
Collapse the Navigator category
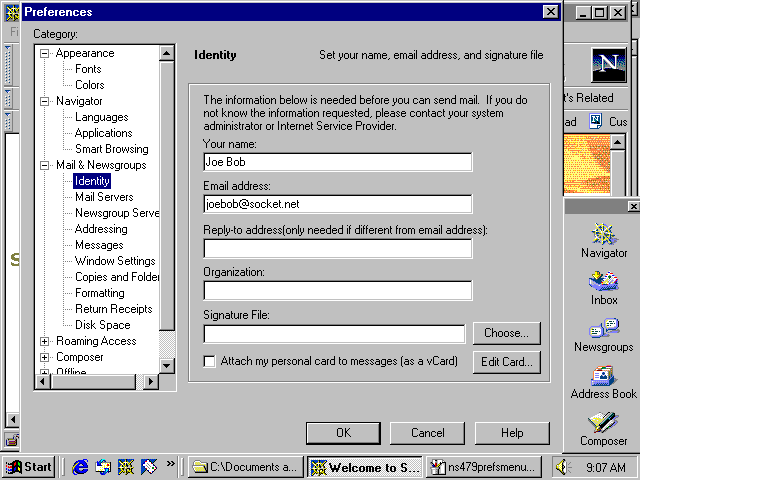45,101
